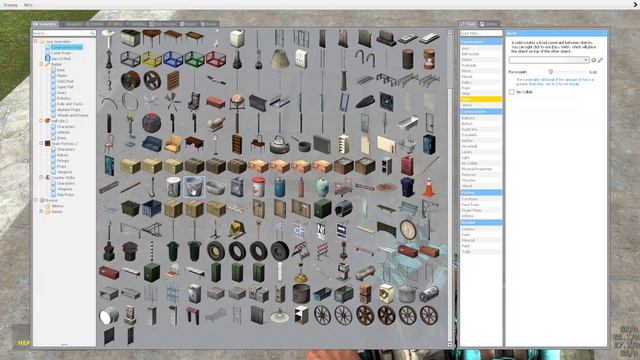Screen dimensions: 640x360
Task: Spawn the metal kettle prop
Action: [x=280, y=144]
